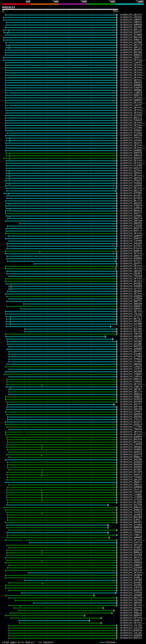Select the UniRef100_Q4CQW2 label
Viewport: 146px width, 644px height.
coord(131,341)
